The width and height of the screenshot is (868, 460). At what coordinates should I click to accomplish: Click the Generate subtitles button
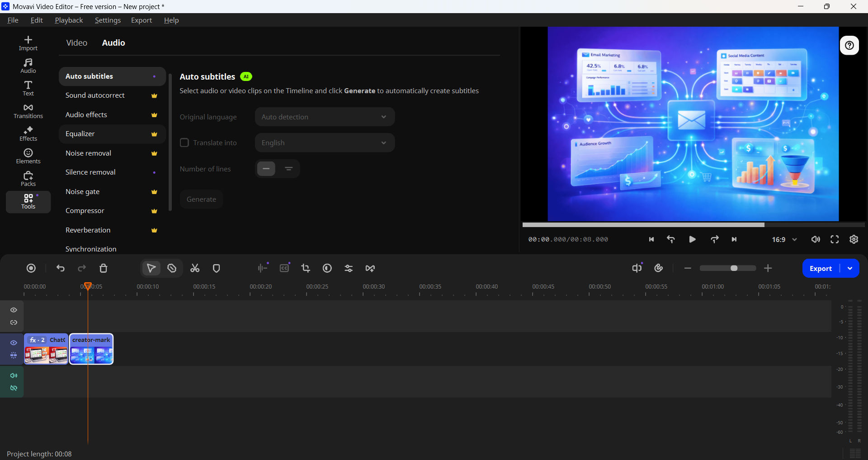[x=202, y=199]
